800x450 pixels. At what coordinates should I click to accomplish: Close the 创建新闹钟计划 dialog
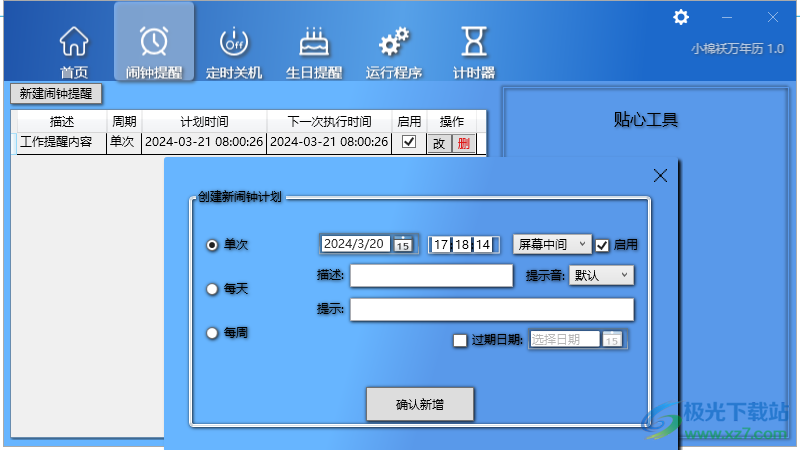click(660, 176)
